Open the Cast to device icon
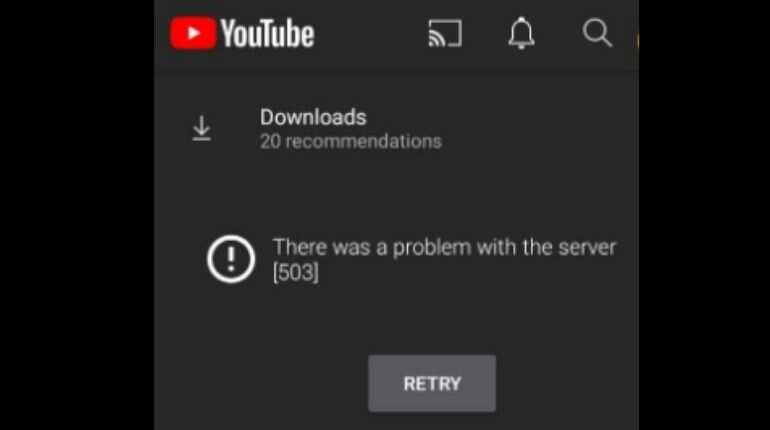Image resolution: width=770 pixels, height=430 pixels. 445,33
